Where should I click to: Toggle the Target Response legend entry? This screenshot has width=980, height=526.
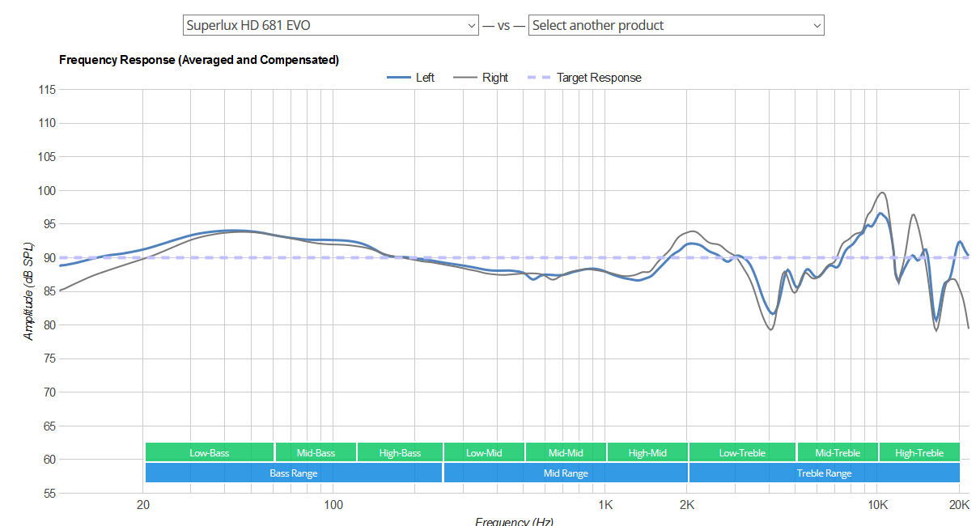click(x=584, y=78)
